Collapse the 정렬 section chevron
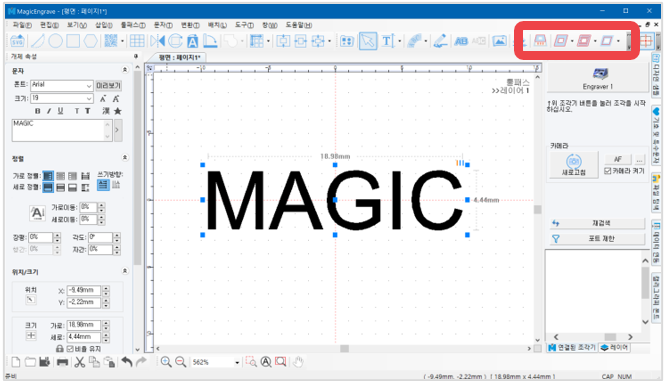The width and height of the screenshot is (667, 385). 125,157
